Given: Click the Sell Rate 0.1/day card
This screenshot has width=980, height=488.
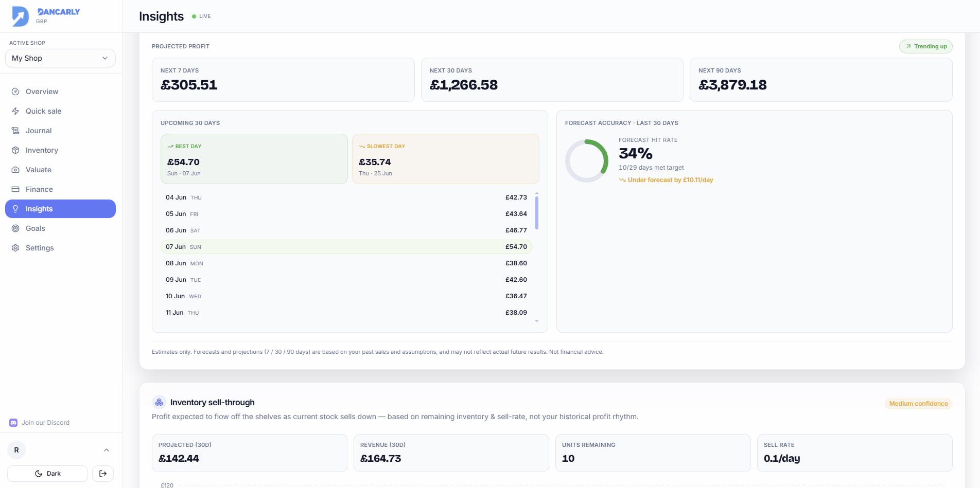Looking at the screenshot, I should pos(855,453).
